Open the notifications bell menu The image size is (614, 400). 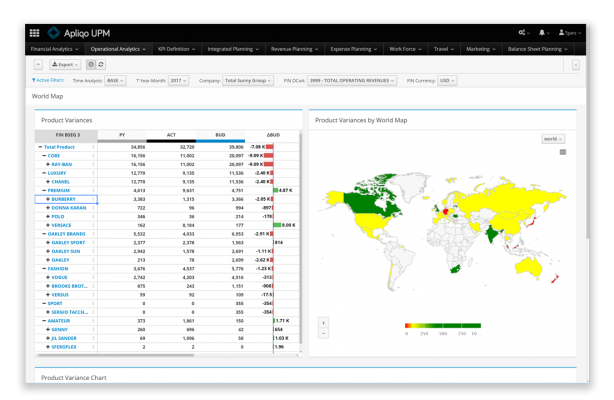[544, 33]
